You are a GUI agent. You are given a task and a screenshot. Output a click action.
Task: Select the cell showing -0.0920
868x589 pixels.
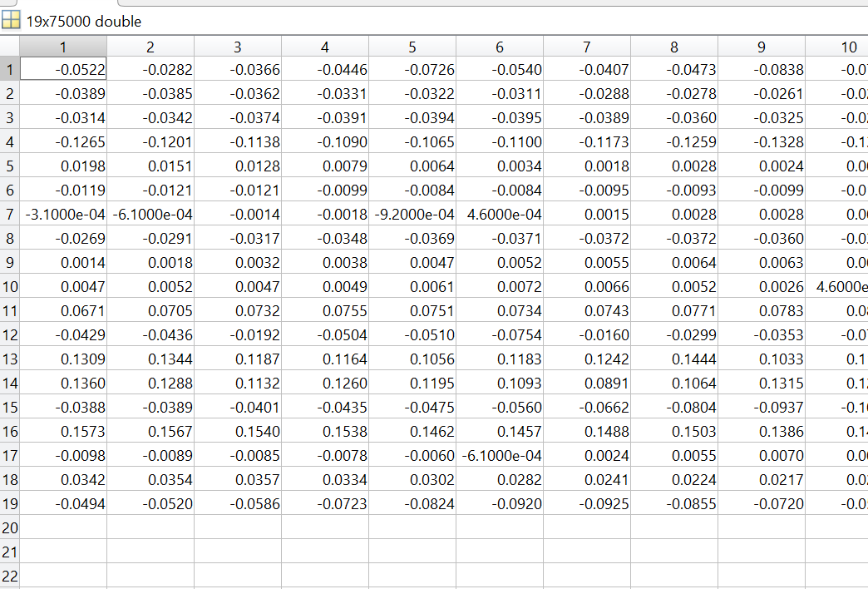(499, 503)
